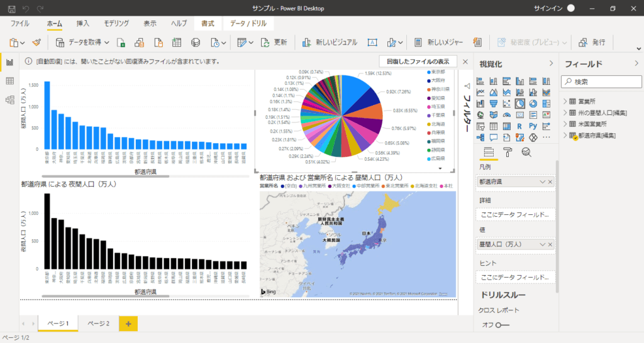Click 新しいメジャー button
This screenshot has height=343, width=644.
coord(438,42)
